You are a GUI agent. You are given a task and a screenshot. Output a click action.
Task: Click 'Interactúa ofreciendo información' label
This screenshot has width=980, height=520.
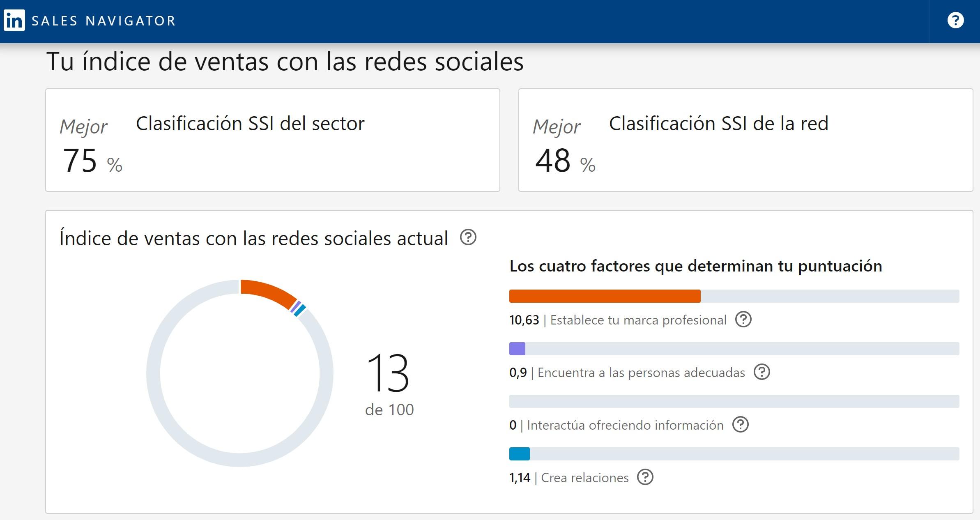625,425
